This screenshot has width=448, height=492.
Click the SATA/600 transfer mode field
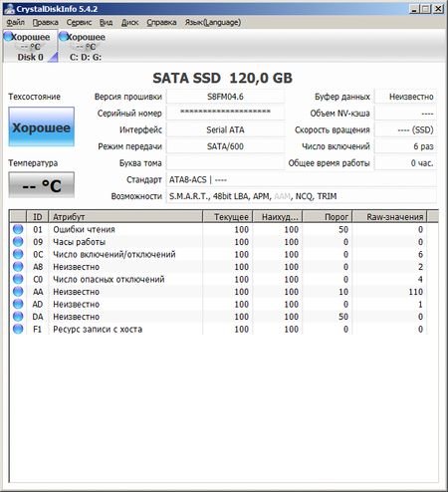(x=225, y=146)
